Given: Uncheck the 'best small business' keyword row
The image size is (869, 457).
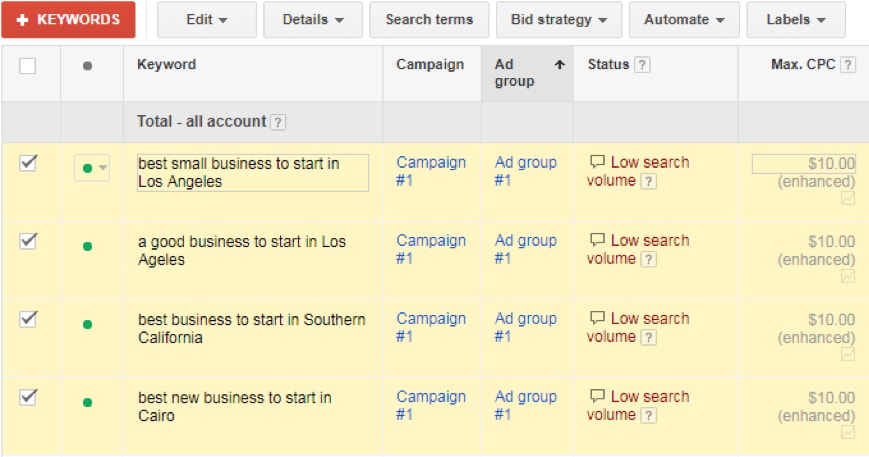Looking at the screenshot, I should (28, 163).
